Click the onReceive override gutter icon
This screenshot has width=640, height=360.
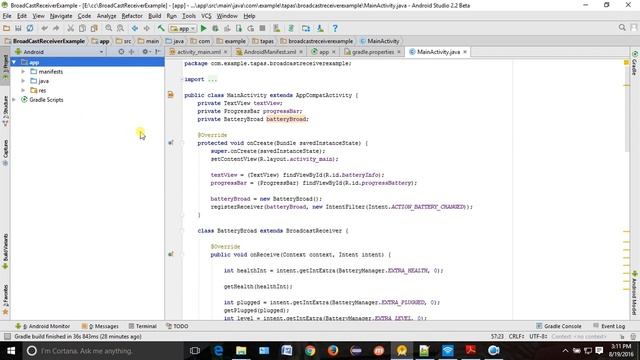(x=171, y=254)
